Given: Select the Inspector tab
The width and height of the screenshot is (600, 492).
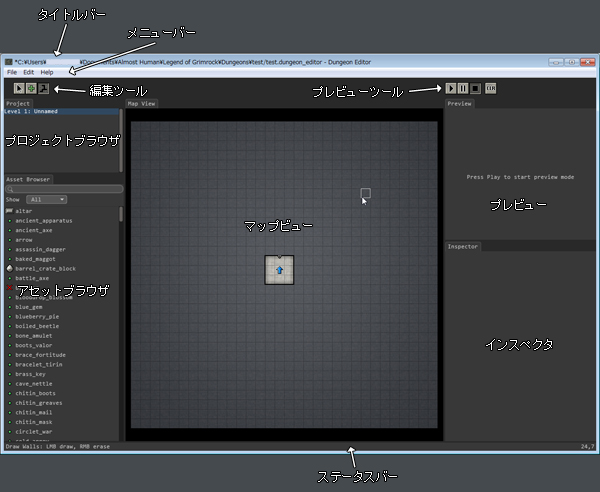Looking at the screenshot, I should pos(463,246).
